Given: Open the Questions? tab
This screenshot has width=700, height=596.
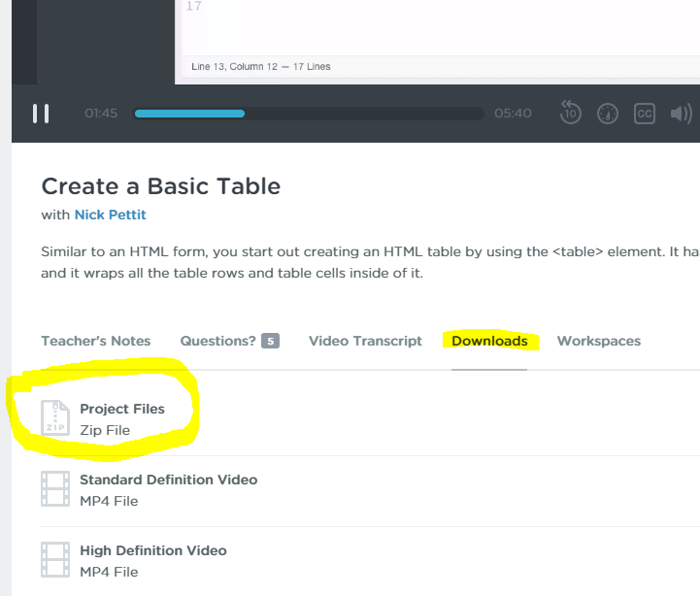Looking at the screenshot, I should (x=217, y=341).
